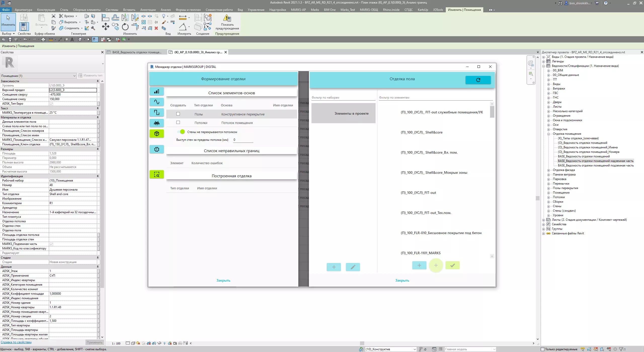The width and height of the screenshot is (644, 352).
Task: Click Закрыть under Отделка пола panel
Action: pos(402,280)
